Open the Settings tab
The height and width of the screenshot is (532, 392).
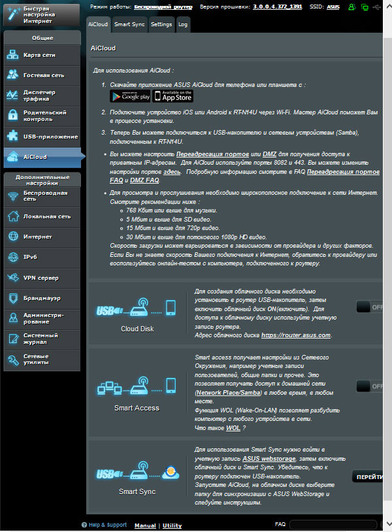[x=161, y=24]
